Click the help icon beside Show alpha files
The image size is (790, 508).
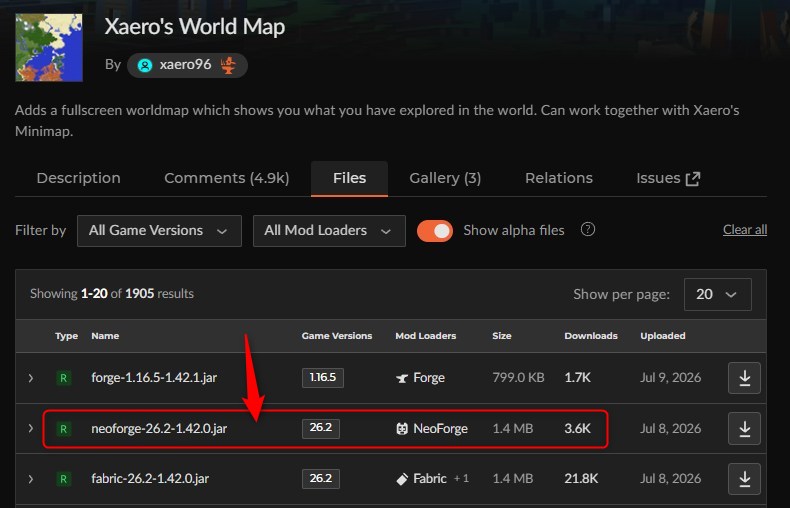pos(587,229)
